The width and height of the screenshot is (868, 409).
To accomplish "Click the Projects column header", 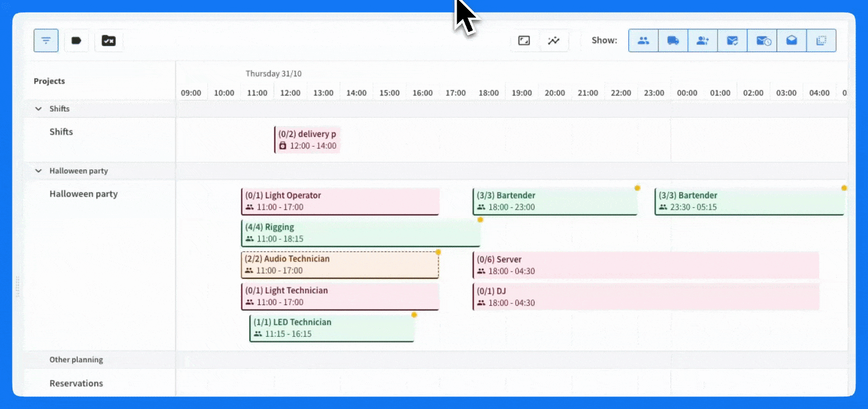I will coord(49,81).
